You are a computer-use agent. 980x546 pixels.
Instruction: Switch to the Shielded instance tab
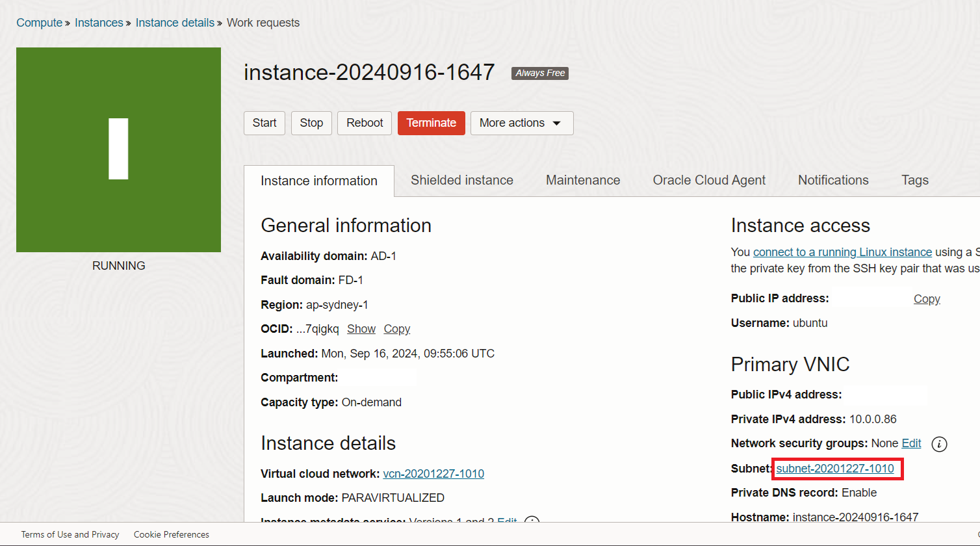462,180
